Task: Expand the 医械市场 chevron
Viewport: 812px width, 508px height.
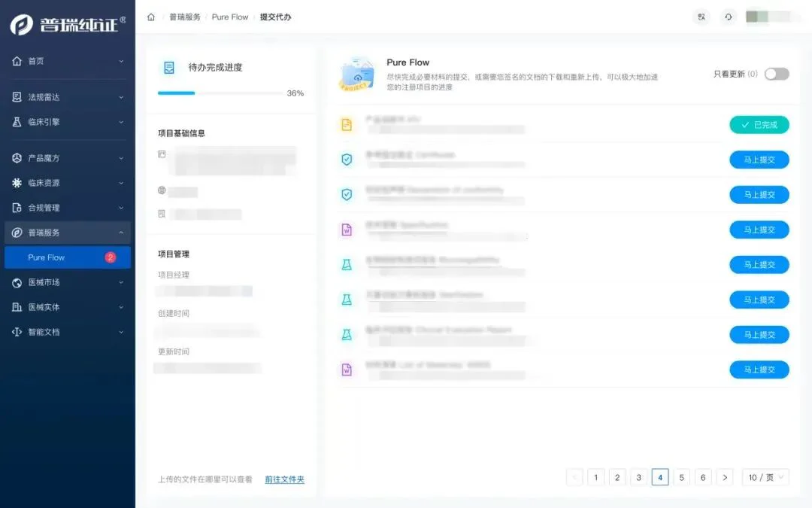Action: (x=121, y=282)
